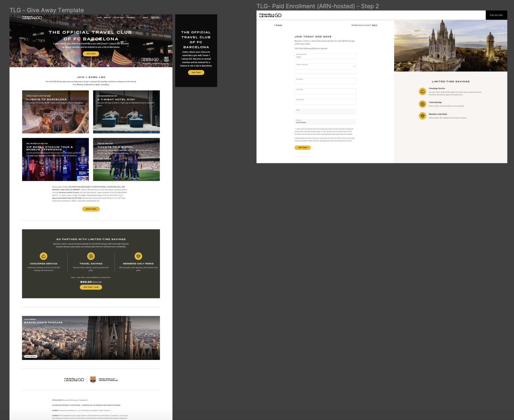The width and height of the screenshot is (514, 420).
Task: Click JOIN TODAY + SAVE button
Action: pos(91,287)
